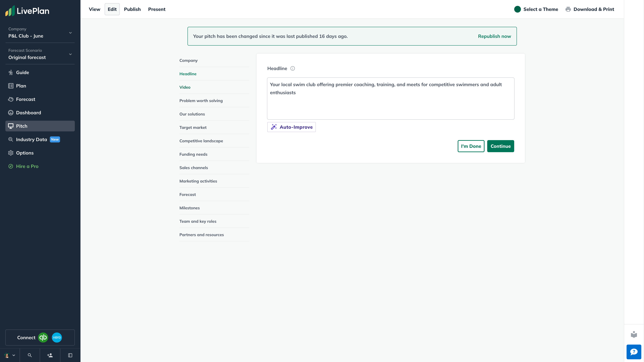
Task: Expand the Company P&L Club dropdown
Action: (70, 33)
